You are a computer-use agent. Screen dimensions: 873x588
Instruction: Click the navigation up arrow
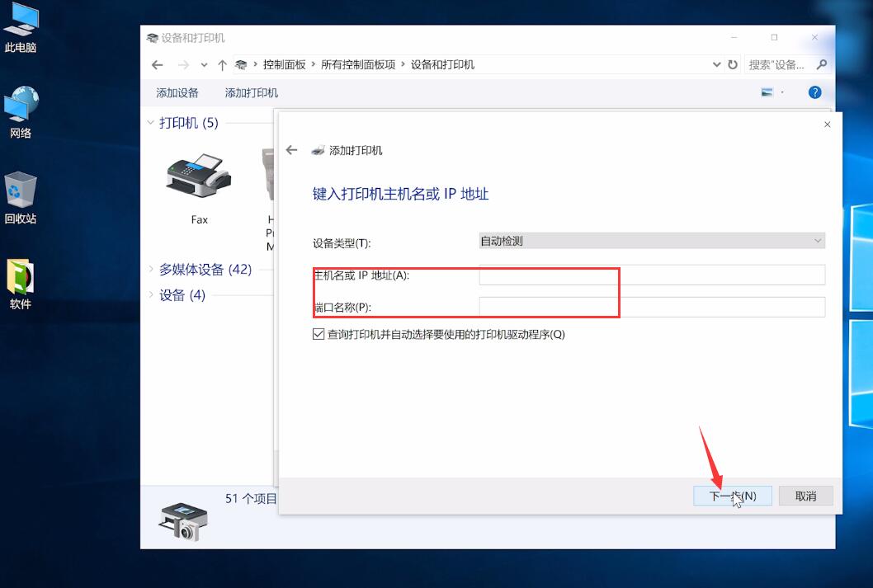coord(222,64)
